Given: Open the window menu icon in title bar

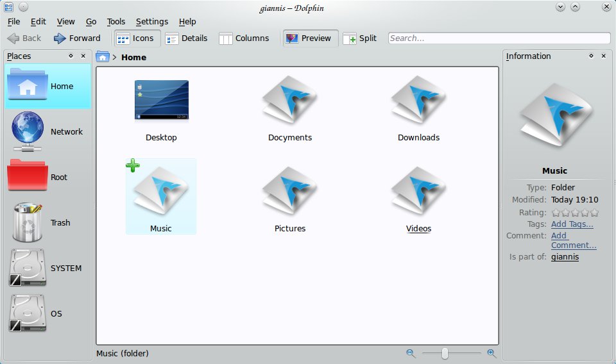Looking at the screenshot, I should pyautogui.click(x=8, y=6).
